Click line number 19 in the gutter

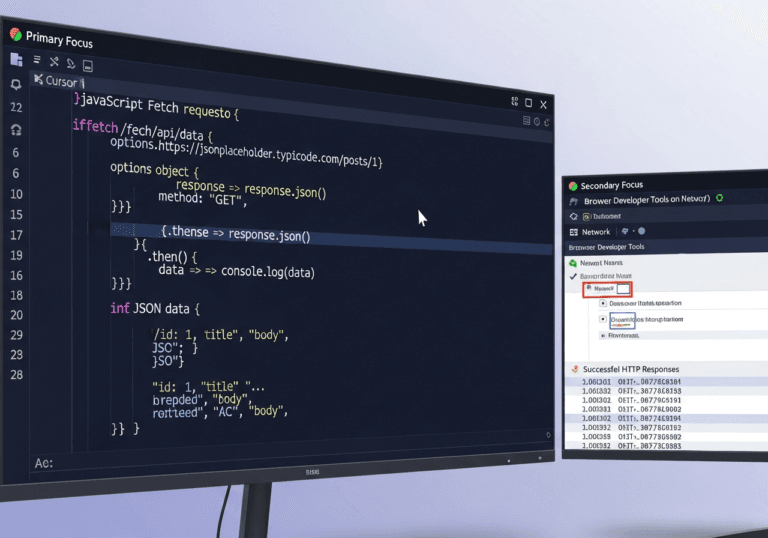(16, 255)
